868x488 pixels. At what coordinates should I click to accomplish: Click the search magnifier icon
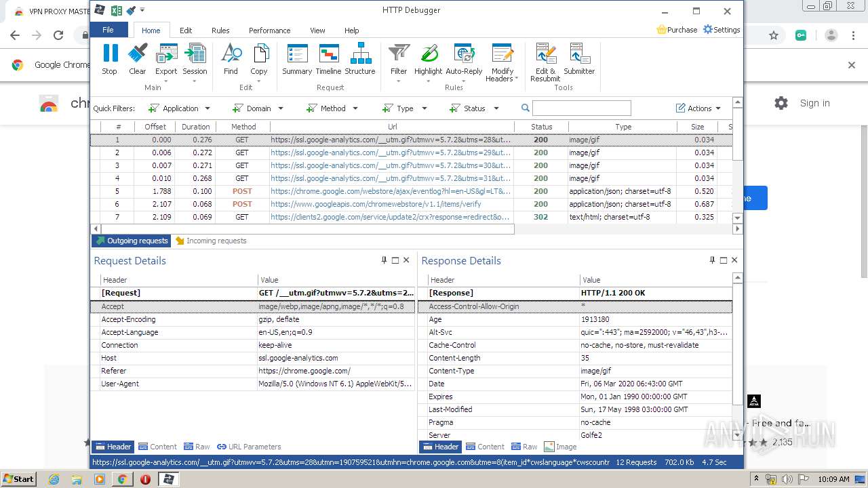tap(525, 108)
